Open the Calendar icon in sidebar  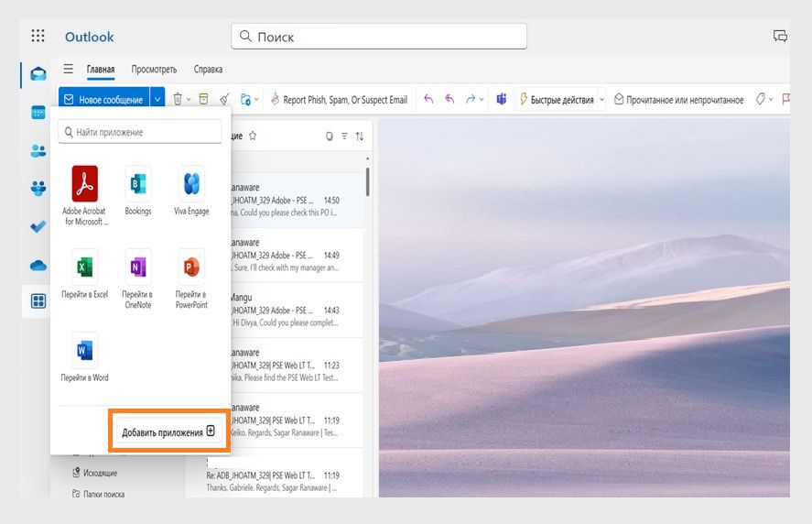(38, 112)
